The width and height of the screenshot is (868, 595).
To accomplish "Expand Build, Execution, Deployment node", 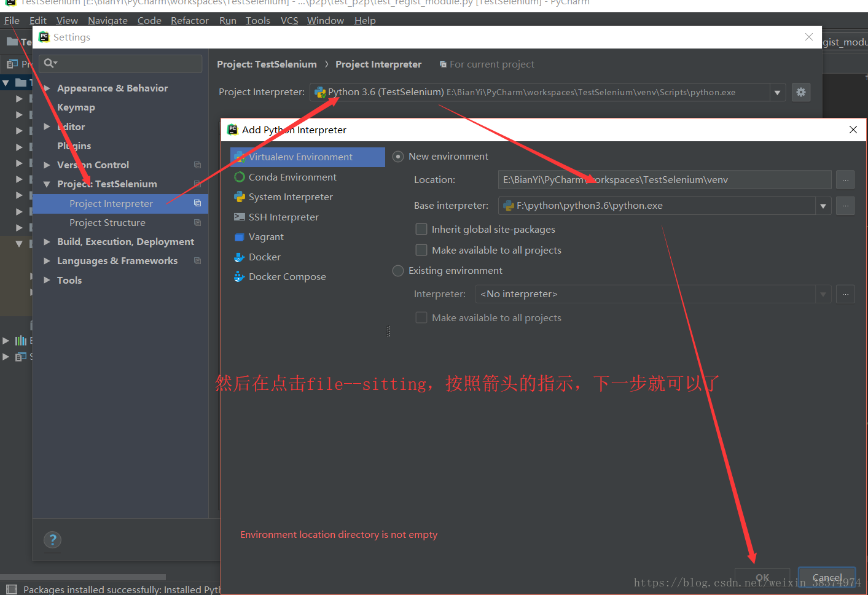I will [x=47, y=242].
